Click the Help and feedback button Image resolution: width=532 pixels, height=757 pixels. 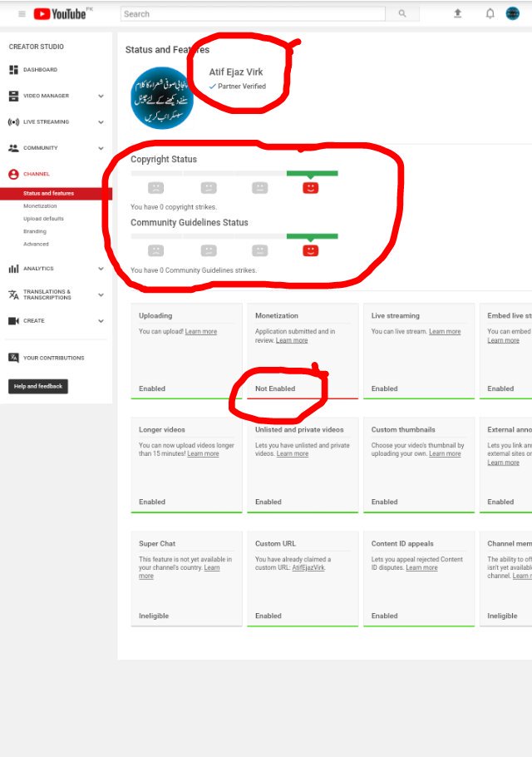click(x=38, y=386)
